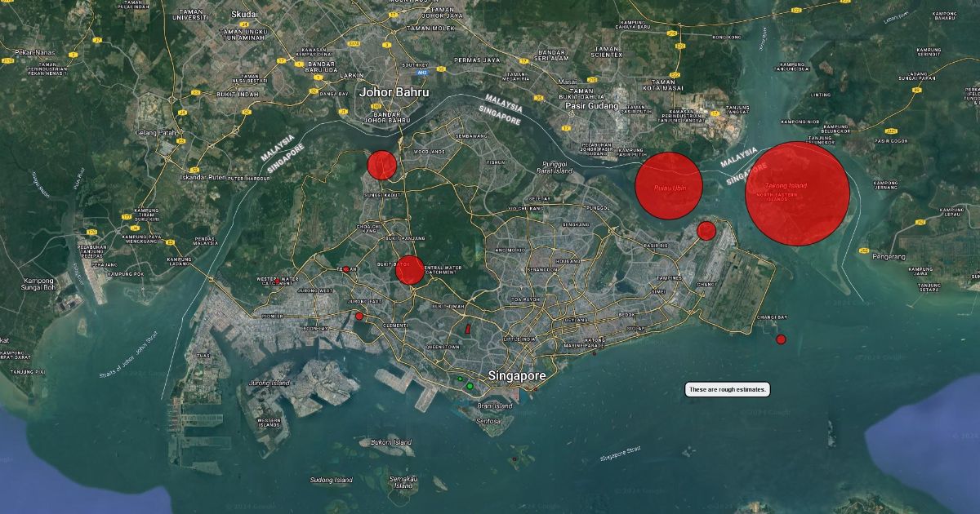Select the 'Kampung Sungai Boh' label
The height and width of the screenshot is (514, 980).
click(38, 283)
